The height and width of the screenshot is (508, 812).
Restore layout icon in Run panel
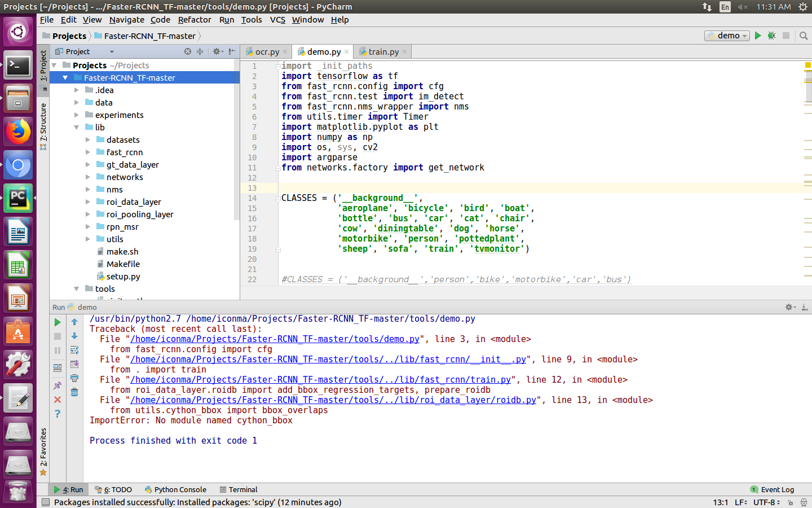[58, 368]
